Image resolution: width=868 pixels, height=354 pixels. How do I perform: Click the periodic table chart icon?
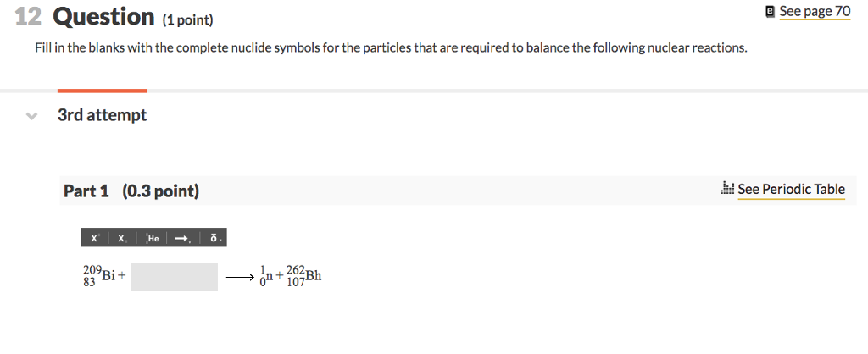click(x=727, y=189)
